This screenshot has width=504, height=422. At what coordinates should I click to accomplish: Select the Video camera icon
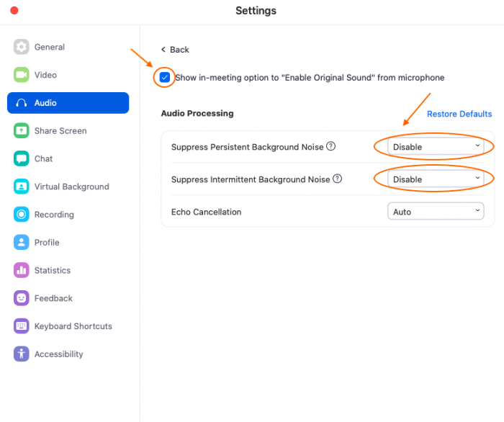tap(21, 75)
